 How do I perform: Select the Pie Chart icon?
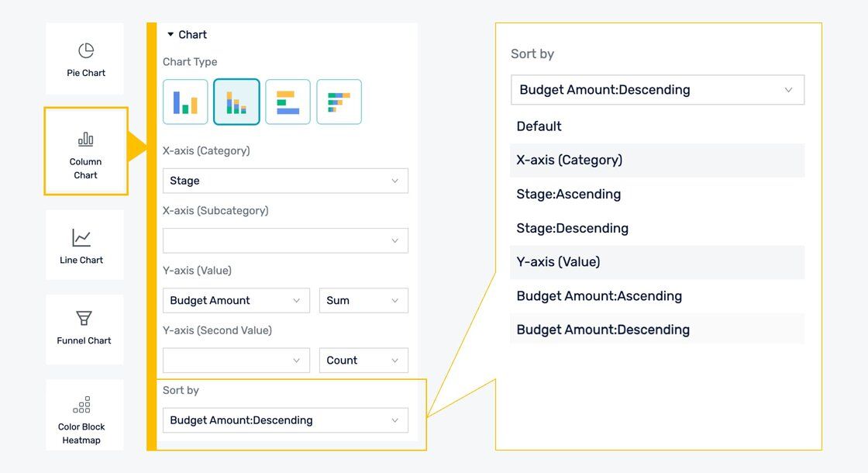(x=86, y=51)
